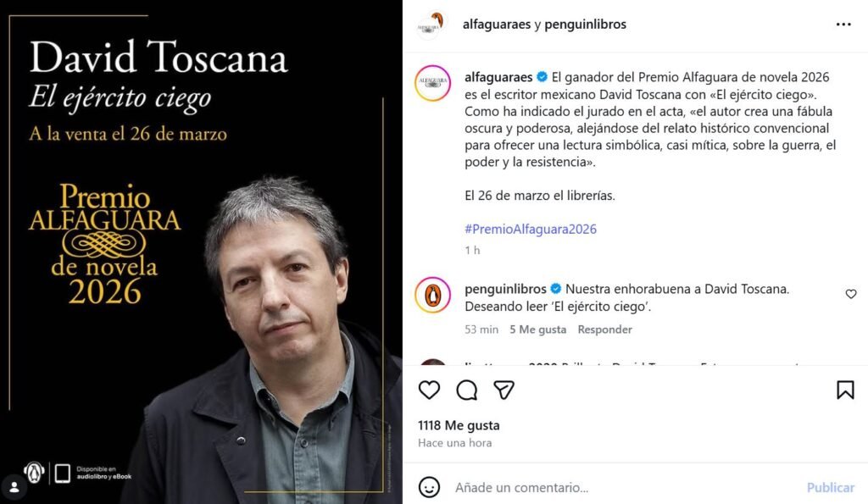868x504 pixels.
Task: Open more options three-dot menu
Action: tap(843, 25)
